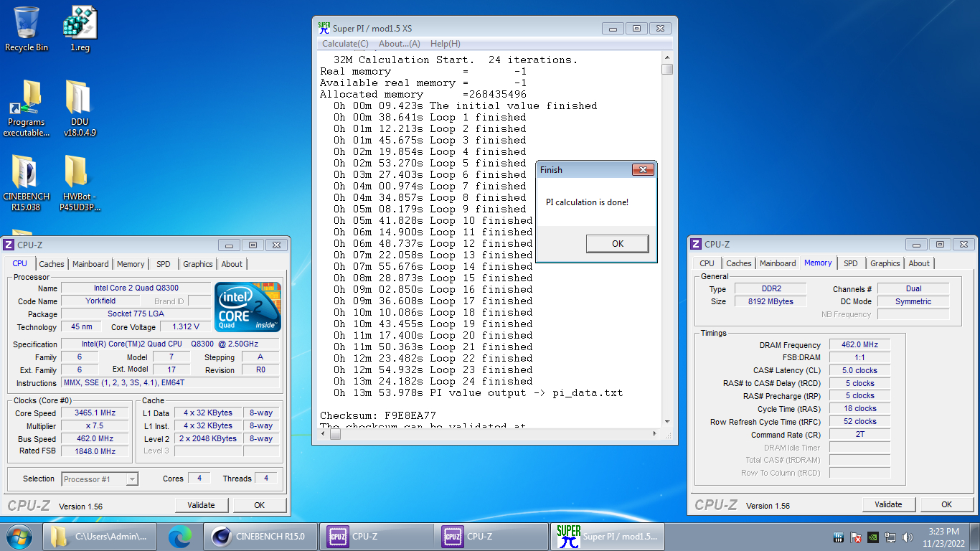Open Mainboard tab in CPU-Z processor window

coord(90,264)
